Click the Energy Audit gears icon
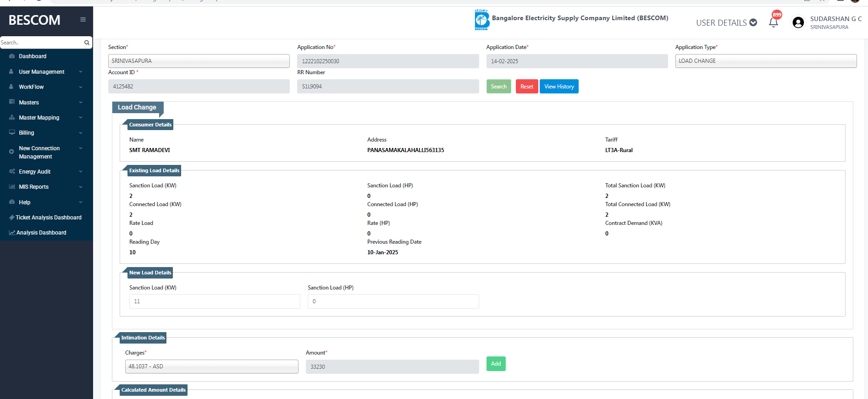Viewport: 868px width, 399px height. [x=12, y=171]
